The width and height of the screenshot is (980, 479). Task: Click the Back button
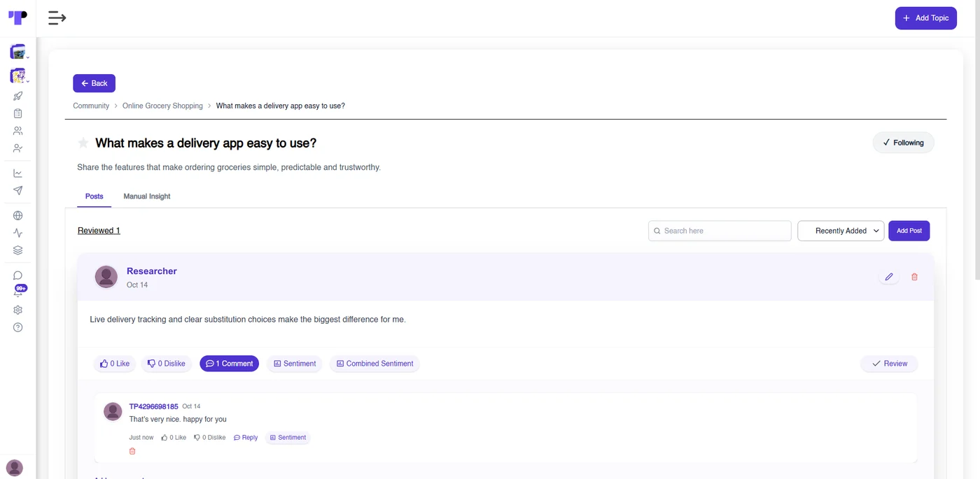[94, 83]
